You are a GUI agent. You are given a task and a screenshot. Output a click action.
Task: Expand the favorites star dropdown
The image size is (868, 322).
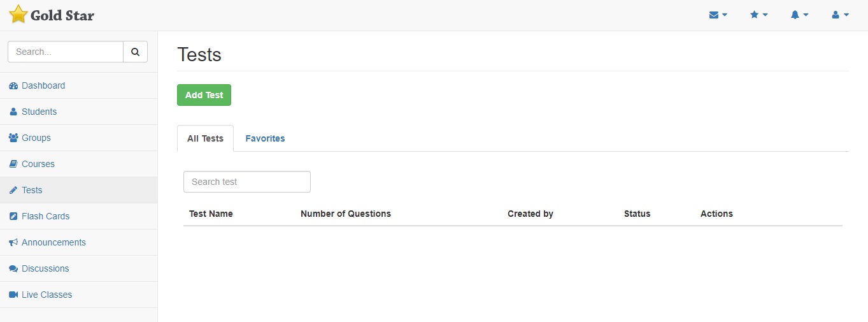pos(758,15)
